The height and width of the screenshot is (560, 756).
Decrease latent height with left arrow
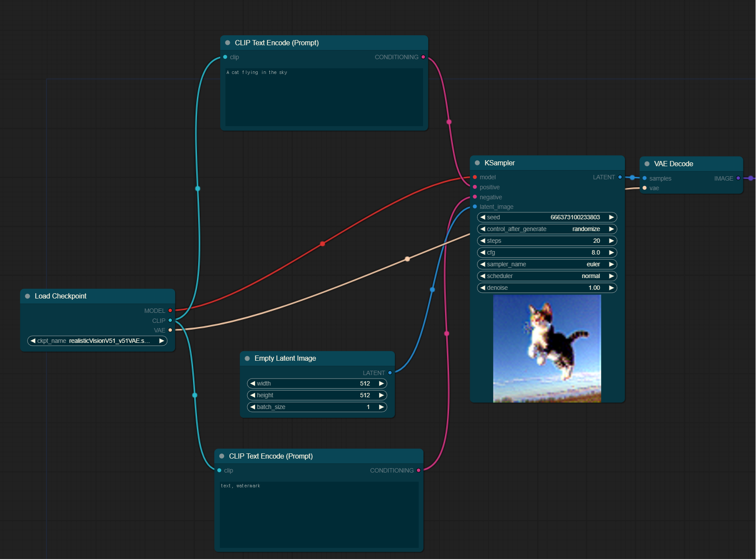tap(253, 395)
